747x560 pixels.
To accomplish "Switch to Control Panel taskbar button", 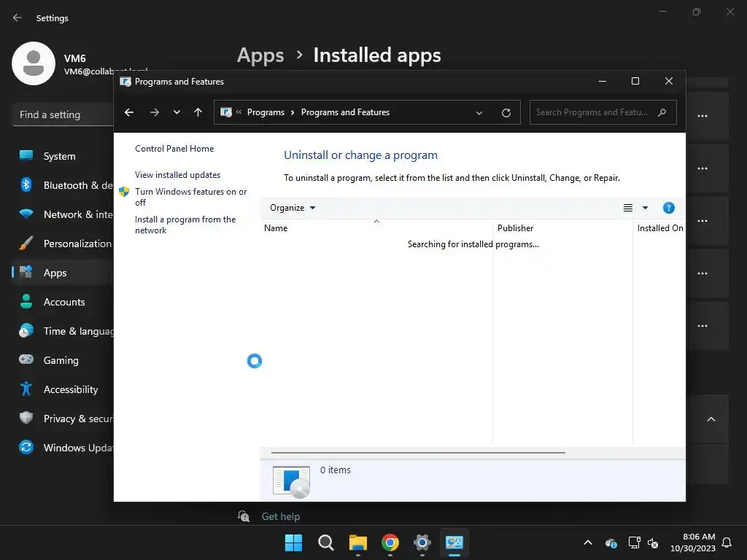I will (454, 542).
